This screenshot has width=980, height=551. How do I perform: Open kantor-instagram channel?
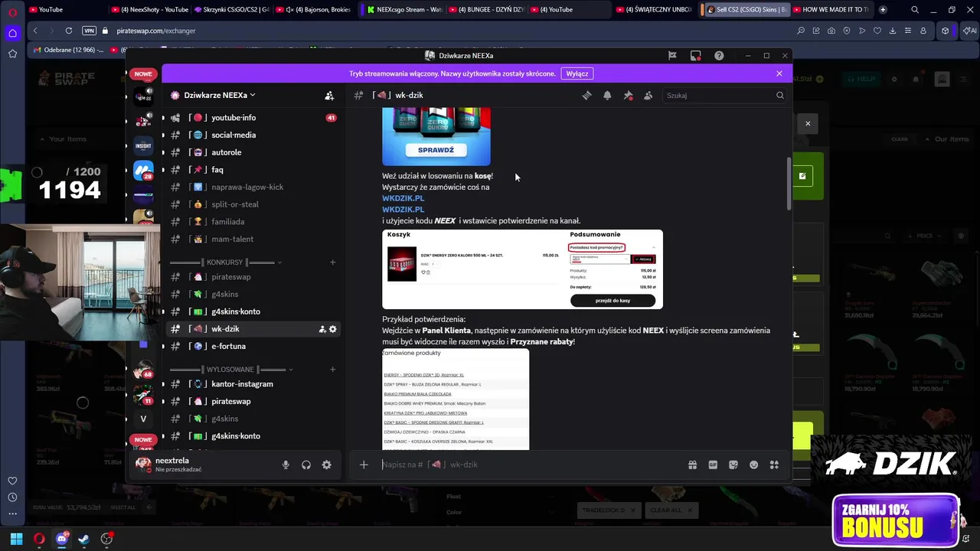click(x=253, y=384)
